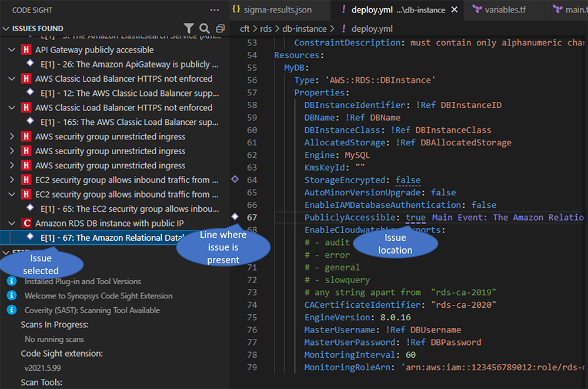Collapse Amazon RDS DB instance with public IP
This screenshot has width=588, height=389.
pos(12,223)
